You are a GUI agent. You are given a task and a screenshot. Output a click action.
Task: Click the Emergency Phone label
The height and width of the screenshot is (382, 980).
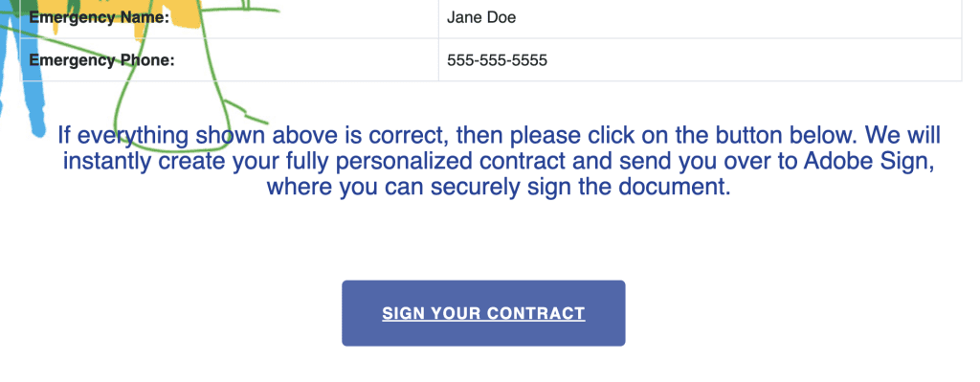101,60
